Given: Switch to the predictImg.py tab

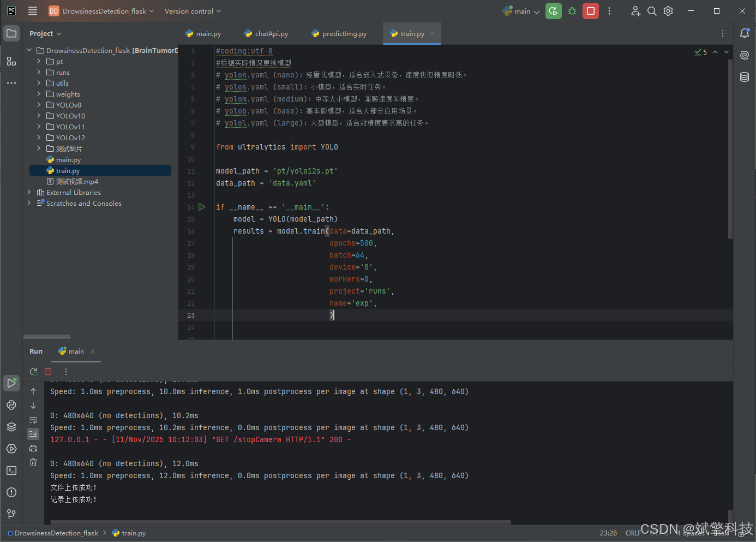Looking at the screenshot, I should (x=339, y=34).
